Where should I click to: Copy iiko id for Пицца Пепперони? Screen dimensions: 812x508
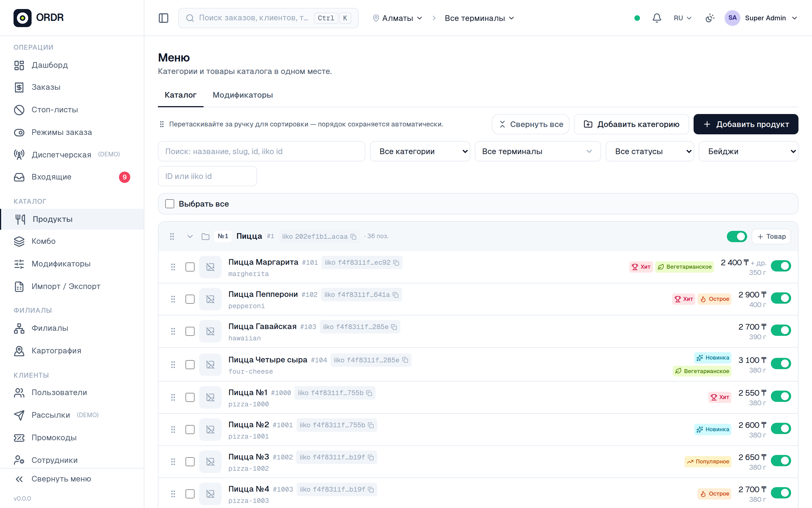[396, 295]
